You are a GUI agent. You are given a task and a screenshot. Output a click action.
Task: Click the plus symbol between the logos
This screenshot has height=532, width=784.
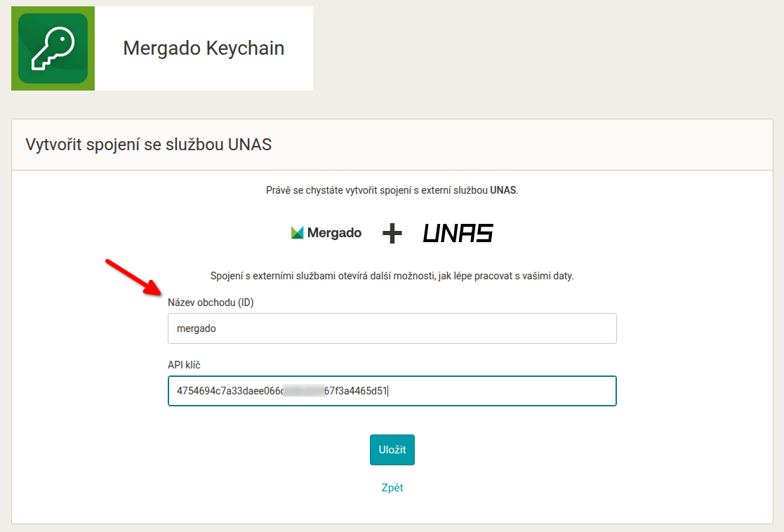click(x=391, y=234)
